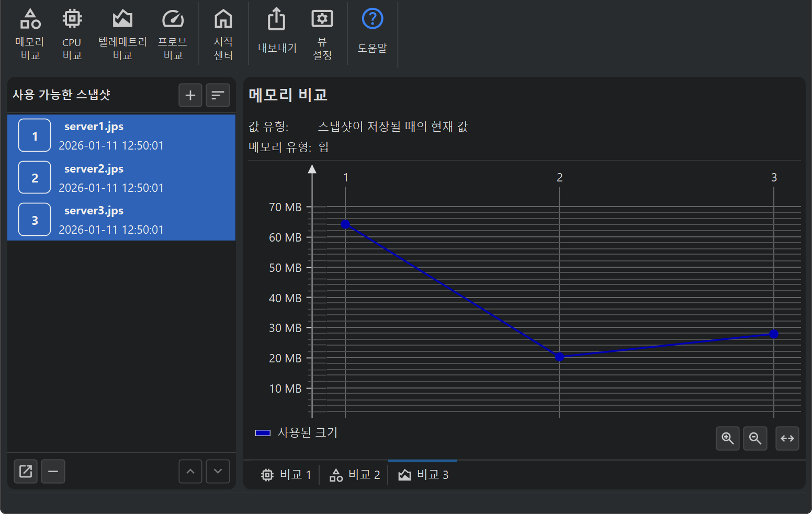Switch to the 비교 1 tab
The height and width of the screenshot is (514, 812).
(x=286, y=475)
